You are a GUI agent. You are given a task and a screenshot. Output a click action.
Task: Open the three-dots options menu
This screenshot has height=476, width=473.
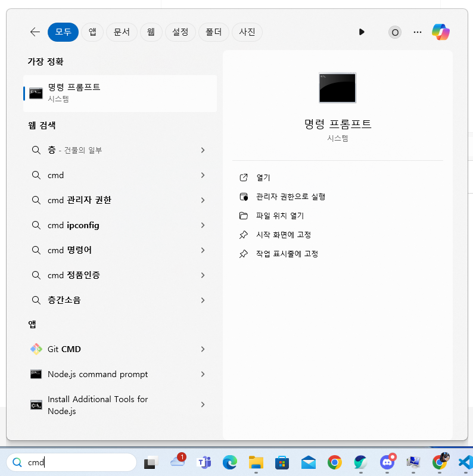[x=418, y=32]
